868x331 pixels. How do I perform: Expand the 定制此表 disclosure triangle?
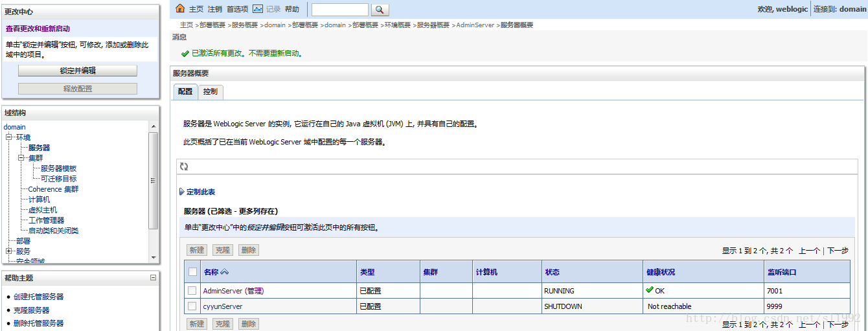pyautogui.click(x=181, y=192)
